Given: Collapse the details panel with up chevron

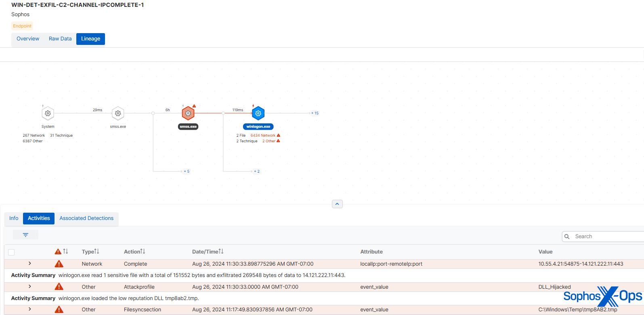Looking at the screenshot, I should 337,204.
